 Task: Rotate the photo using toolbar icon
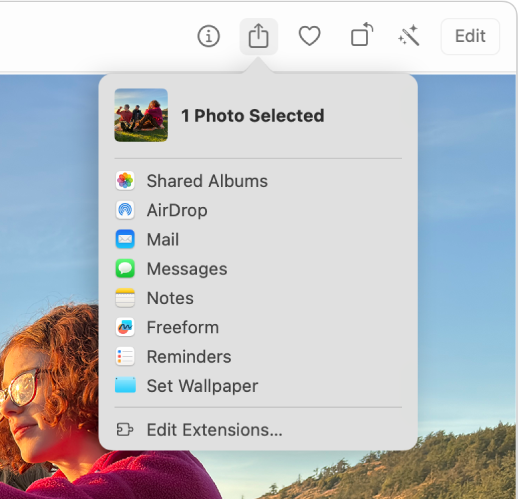[362, 34]
